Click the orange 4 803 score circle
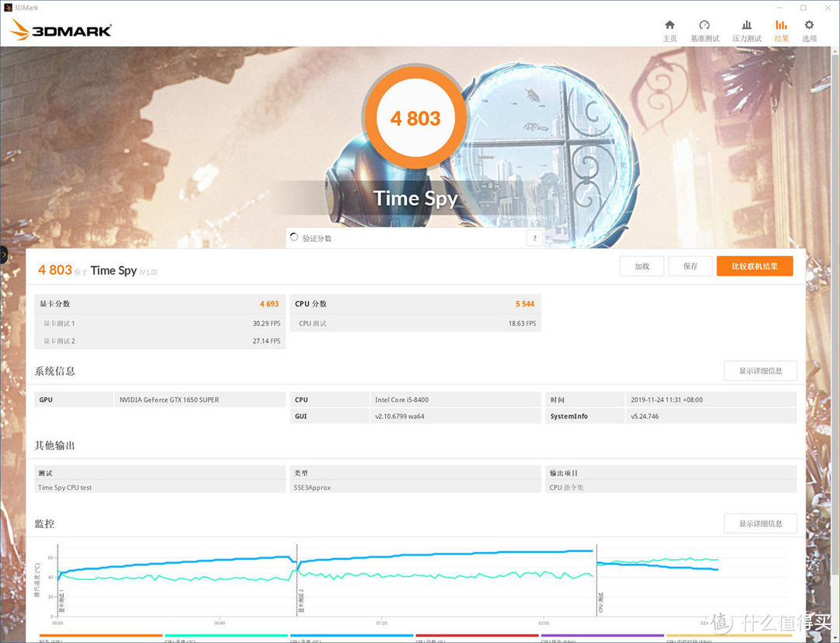 [415, 117]
